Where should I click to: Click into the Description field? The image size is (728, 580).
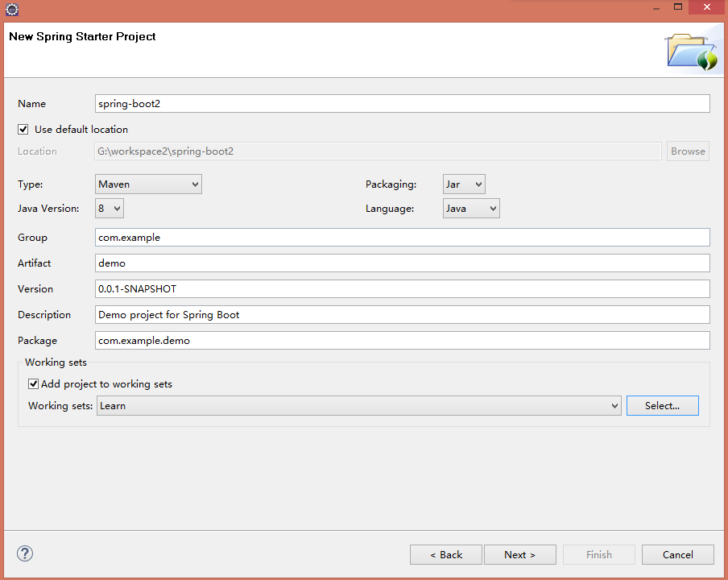tap(402, 315)
